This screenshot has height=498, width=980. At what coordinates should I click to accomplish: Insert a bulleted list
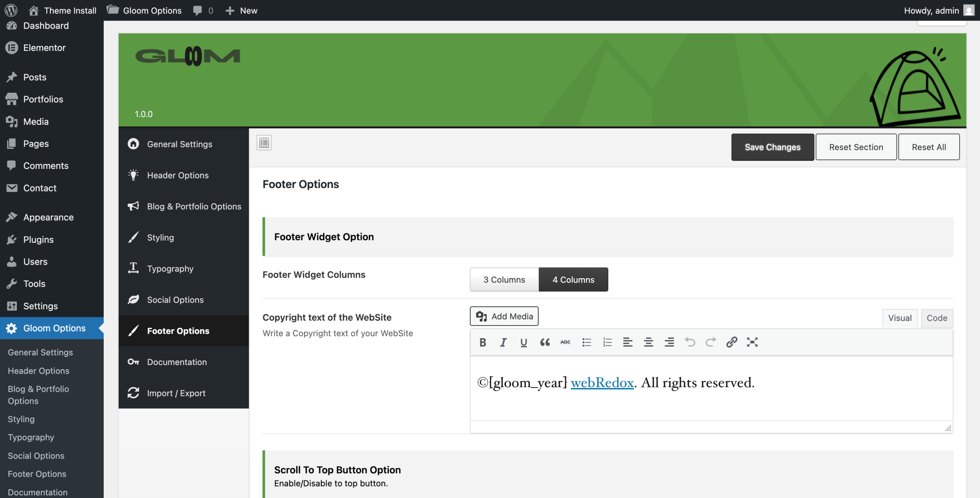[586, 342]
